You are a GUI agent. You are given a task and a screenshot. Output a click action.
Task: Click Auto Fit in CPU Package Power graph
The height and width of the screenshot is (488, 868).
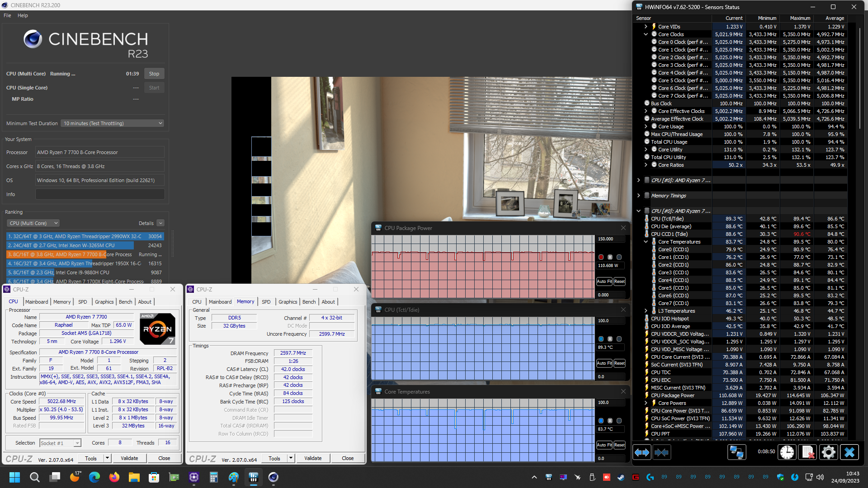pos(604,282)
